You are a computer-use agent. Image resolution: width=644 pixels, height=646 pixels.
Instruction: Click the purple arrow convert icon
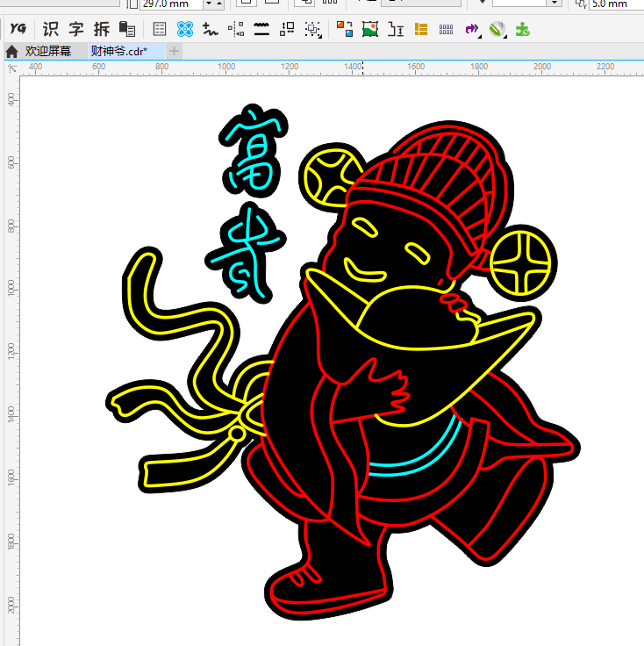[472, 29]
